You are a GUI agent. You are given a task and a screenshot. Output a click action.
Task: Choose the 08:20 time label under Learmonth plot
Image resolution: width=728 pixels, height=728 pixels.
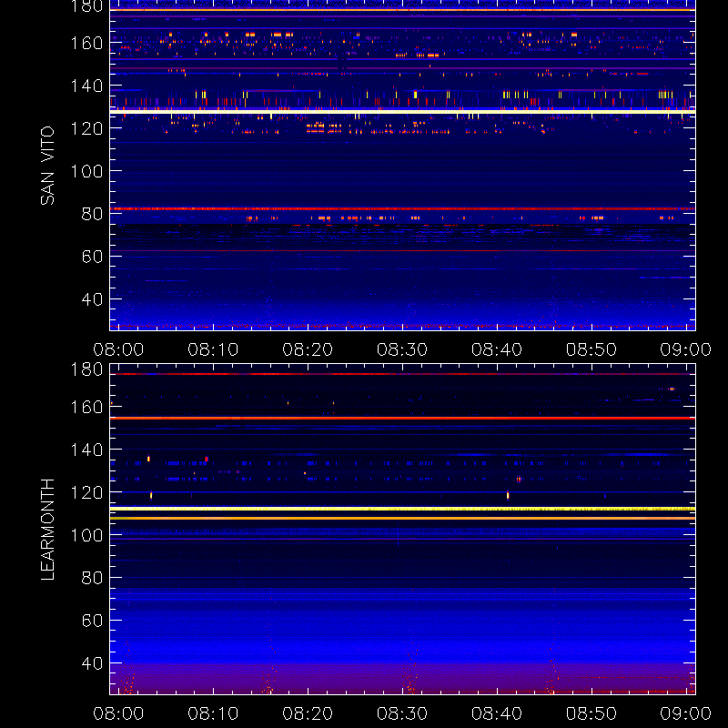coord(308,713)
